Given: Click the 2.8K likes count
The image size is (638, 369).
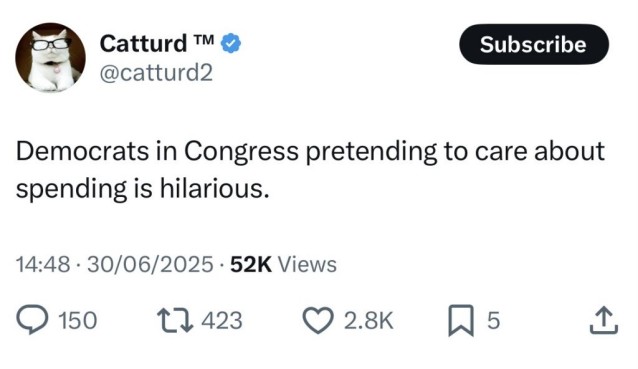Looking at the screenshot, I should tap(369, 320).
